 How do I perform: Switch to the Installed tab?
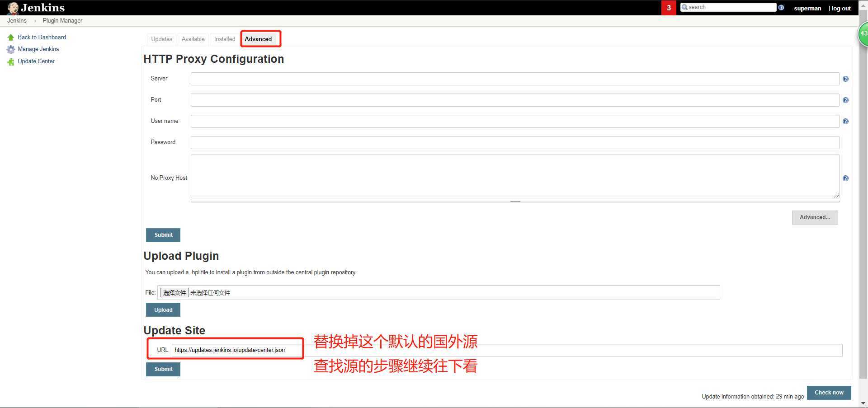click(225, 39)
